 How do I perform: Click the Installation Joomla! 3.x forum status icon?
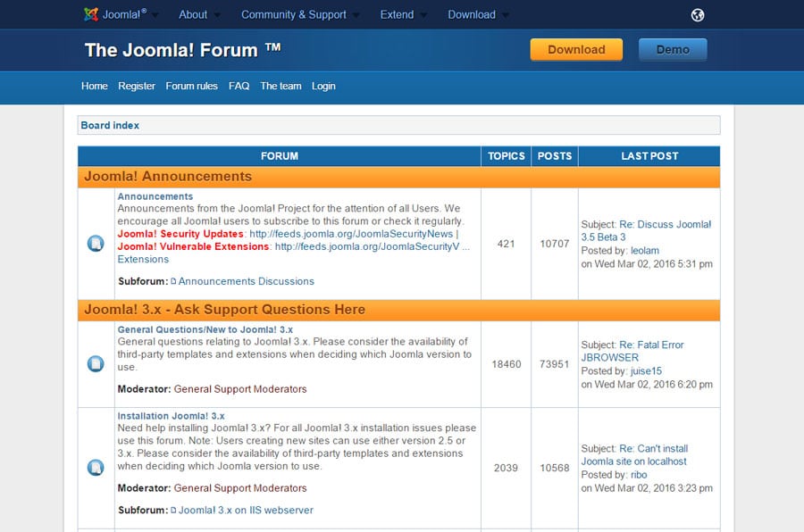coord(96,468)
